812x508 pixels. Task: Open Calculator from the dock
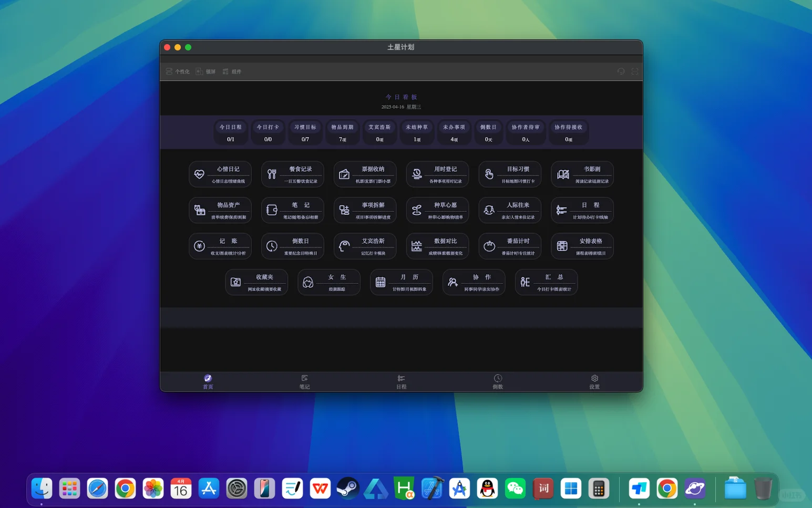599,489
